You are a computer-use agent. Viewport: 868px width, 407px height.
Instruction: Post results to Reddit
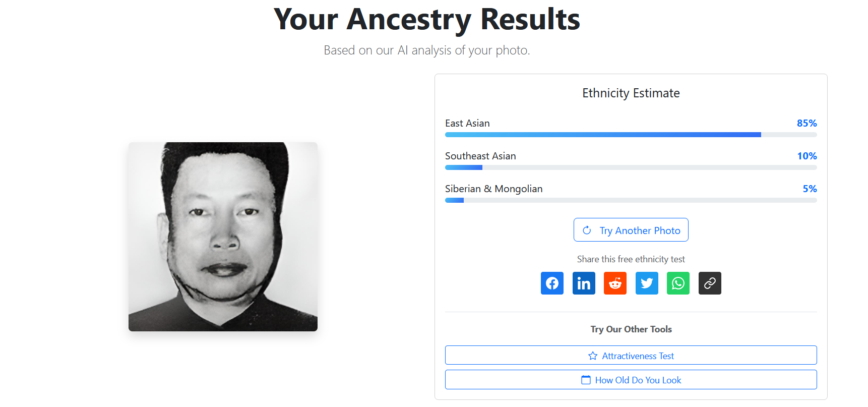615,283
